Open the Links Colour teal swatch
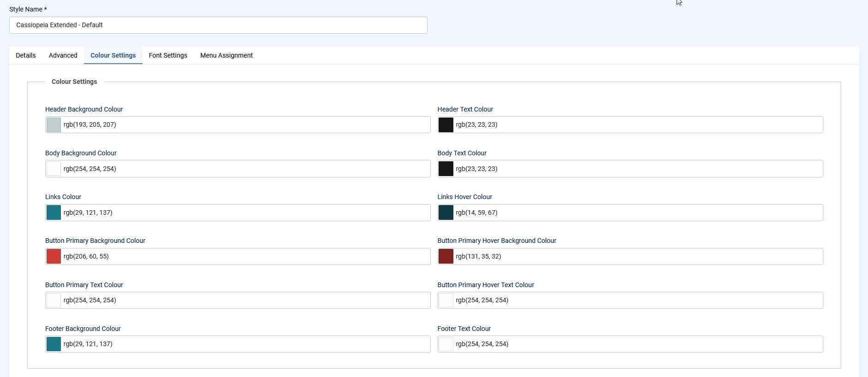Screen dimensions: 868x377 coord(54,212)
